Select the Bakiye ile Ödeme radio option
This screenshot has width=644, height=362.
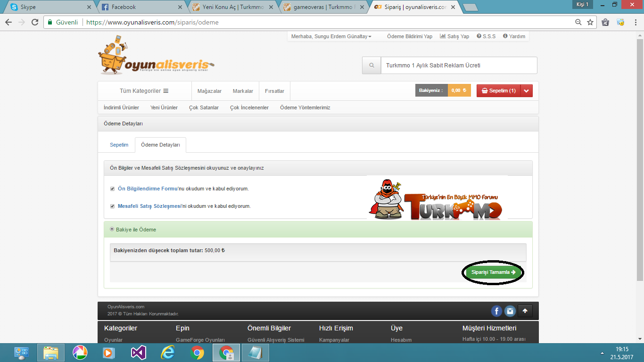[x=112, y=229]
